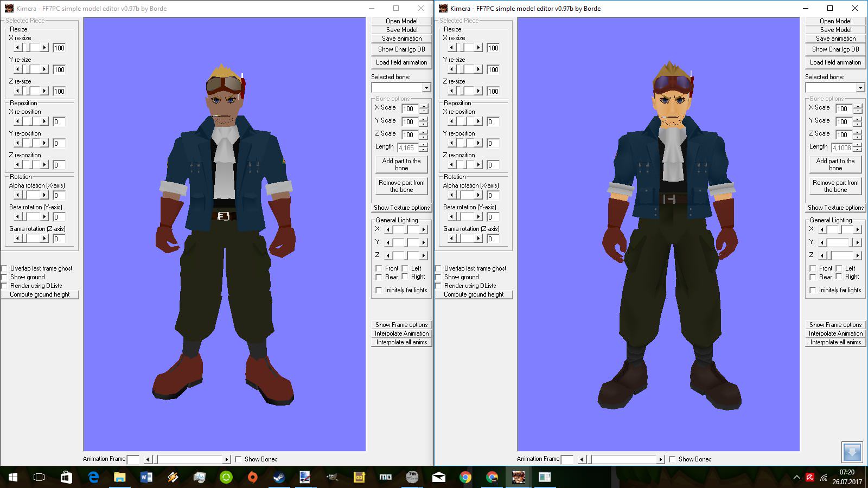Screen dimensions: 868x488
Task: Click Save animation in the left window
Action: pyautogui.click(x=401, y=38)
